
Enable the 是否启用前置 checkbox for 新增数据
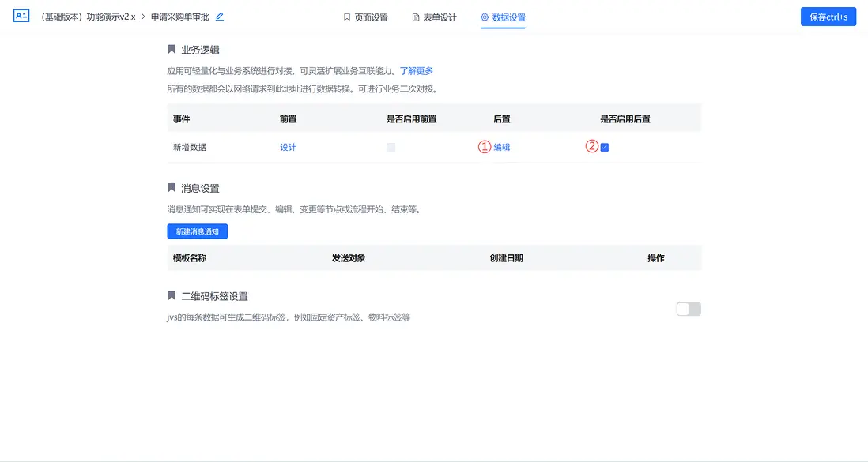click(391, 147)
